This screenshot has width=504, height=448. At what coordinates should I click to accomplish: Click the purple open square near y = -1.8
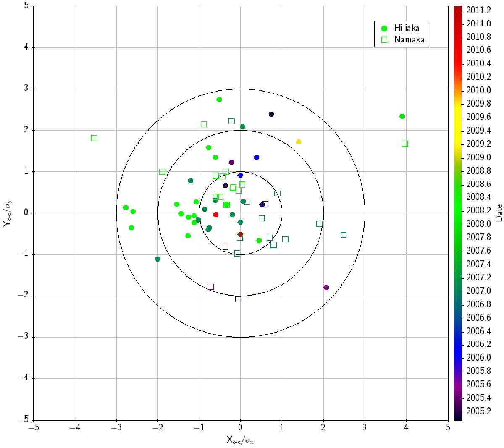pyautogui.click(x=211, y=287)
